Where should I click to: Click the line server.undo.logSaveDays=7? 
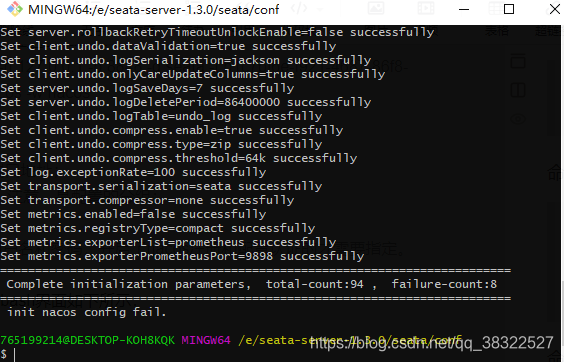147,89
